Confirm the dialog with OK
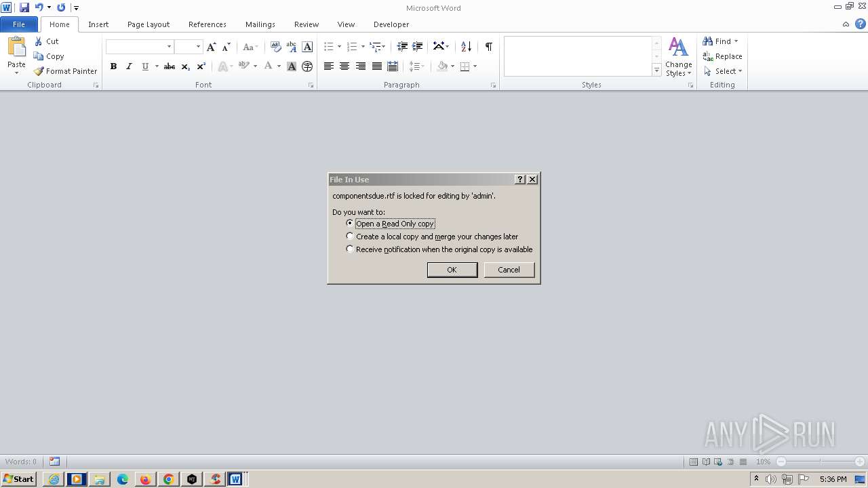Screen dimensions: 868x488 [452, 270]
